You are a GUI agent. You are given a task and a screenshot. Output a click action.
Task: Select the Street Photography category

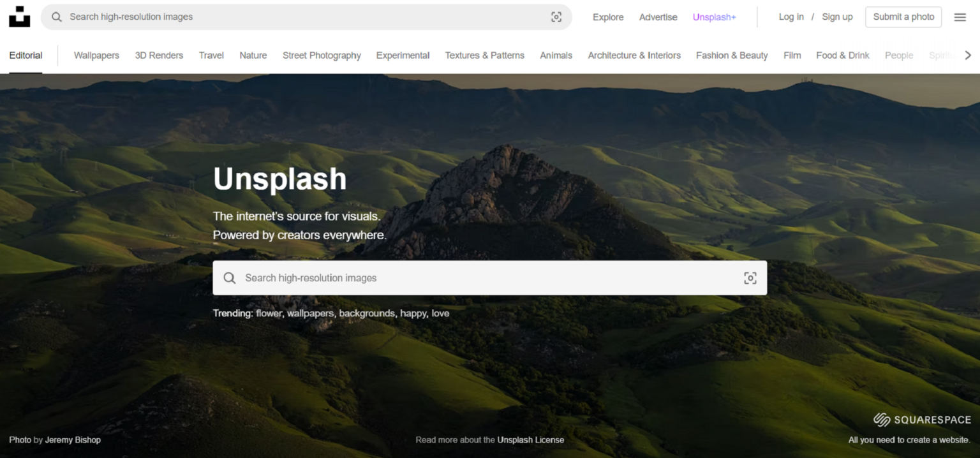coord(322,55)
